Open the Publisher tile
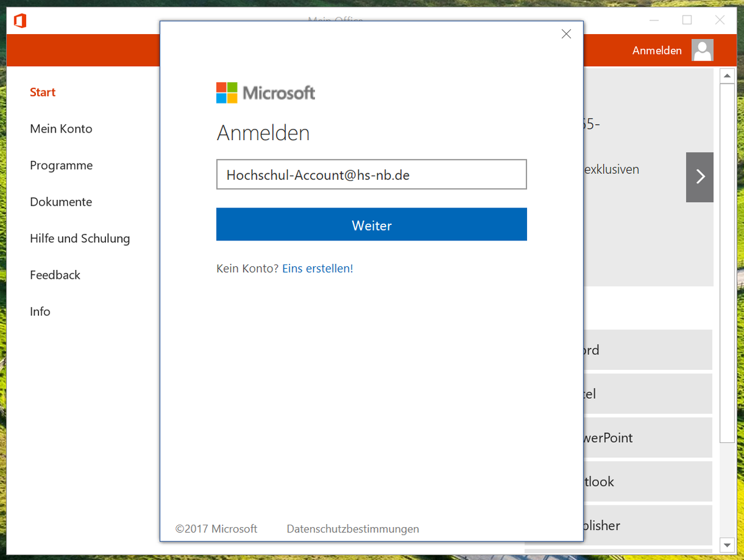 [x=647, y=525]
